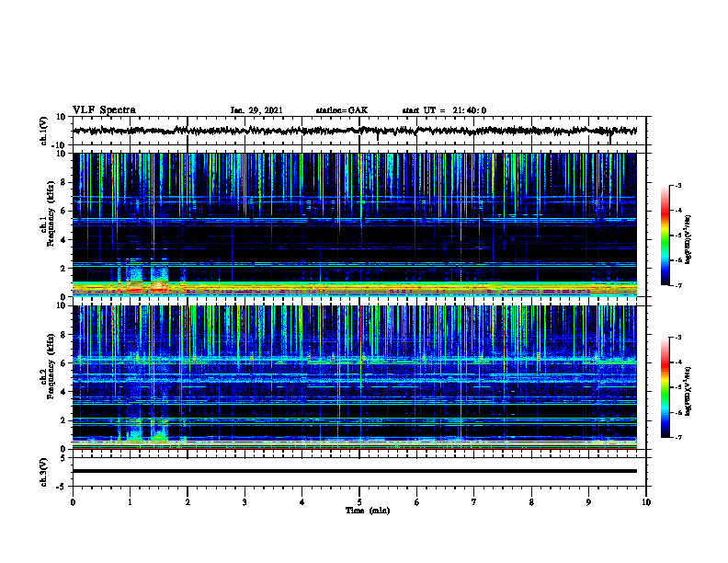
Task: Click the "ch.1(V)" waveform axis label
Action: click(44, 131)
